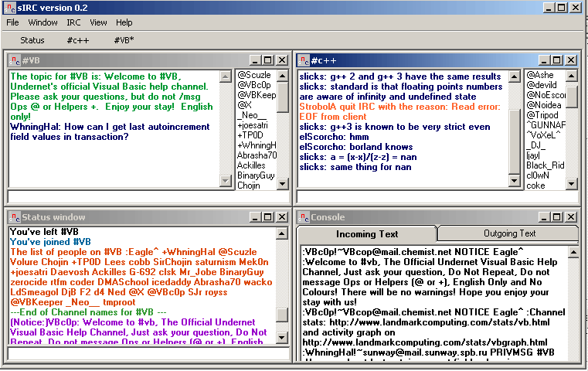The width and height of the screenshot is (588, 371).
Task: Click the Status window input field
Action: pos(149,354)
